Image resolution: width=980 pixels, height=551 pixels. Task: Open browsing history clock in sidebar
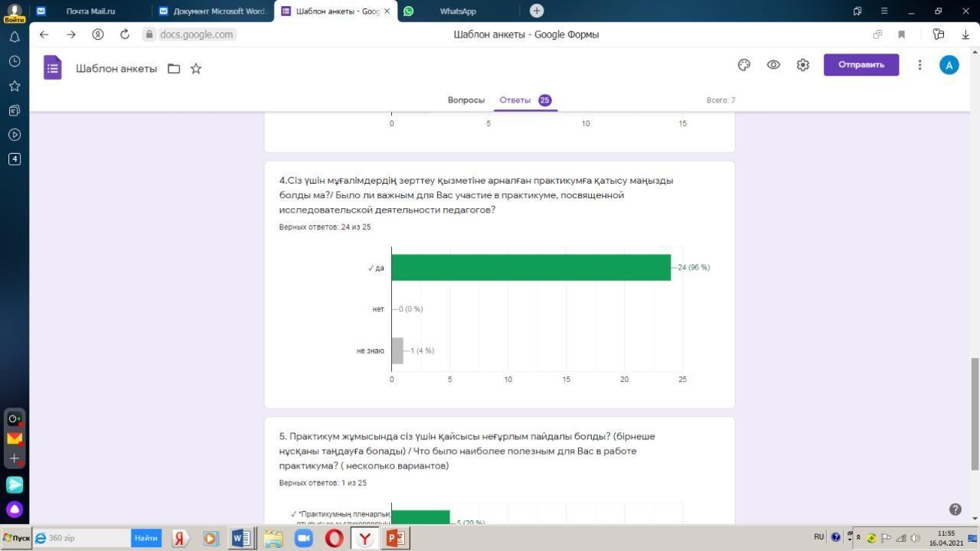(15, 61)
